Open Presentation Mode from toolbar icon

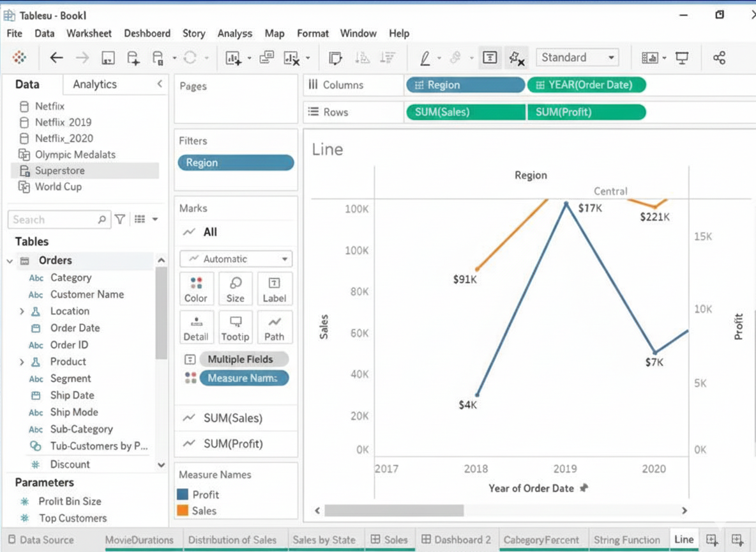683,58
